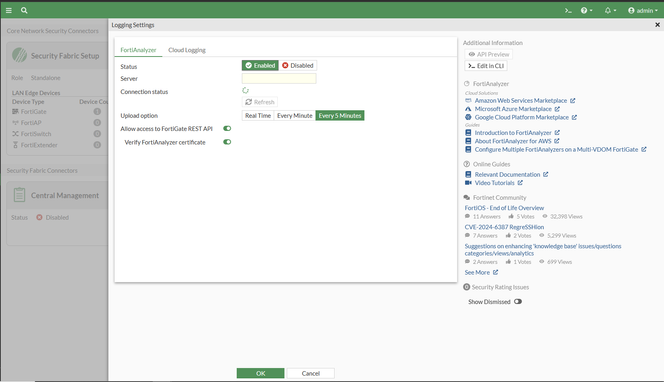Image resolution: width=664 pixels, height=382 pixels.
Task: Click book icon beside Introduction to FortiAnalyzer
Action: point(468,133)
